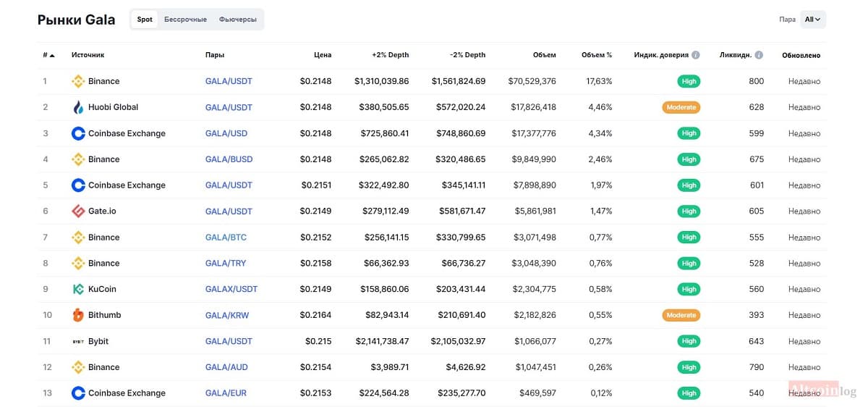The width and height of the screenshot is (868, 407).
Task: Select the Spot tab
Action: pos(145,20)
